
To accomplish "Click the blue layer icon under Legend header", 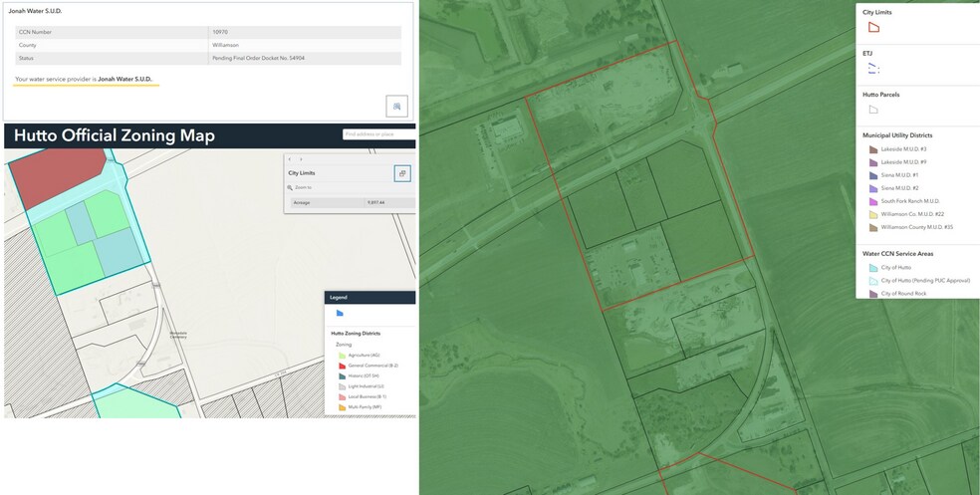I will coord(340,313).
